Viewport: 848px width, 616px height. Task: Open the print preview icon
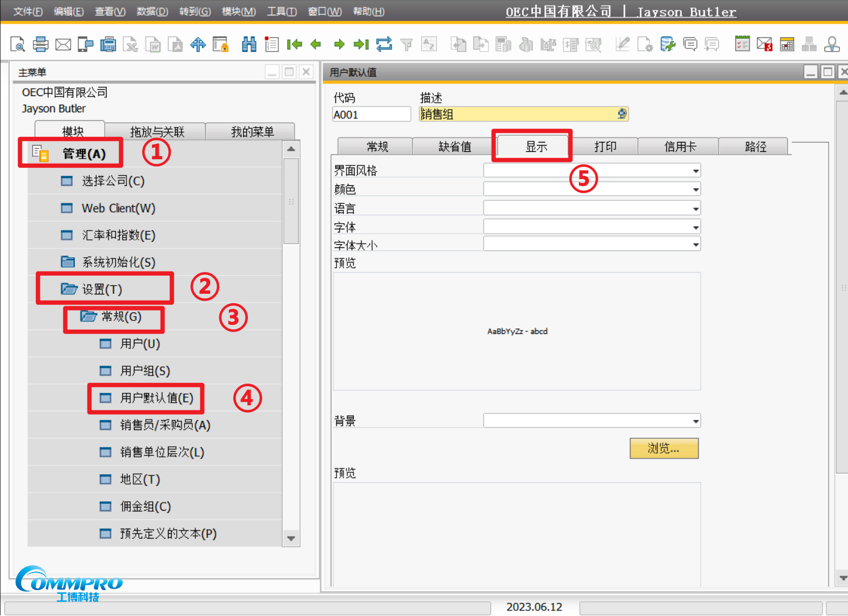pos(17,44)
